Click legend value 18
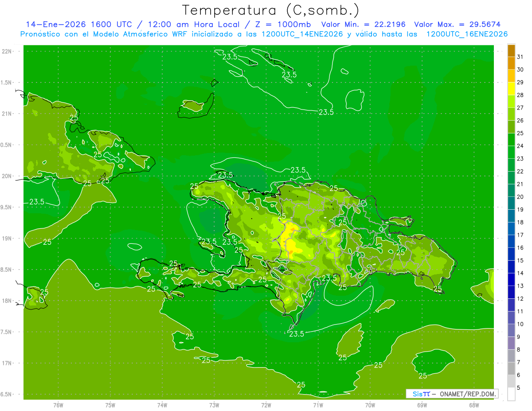532x411 pixels. pos(520,223)
